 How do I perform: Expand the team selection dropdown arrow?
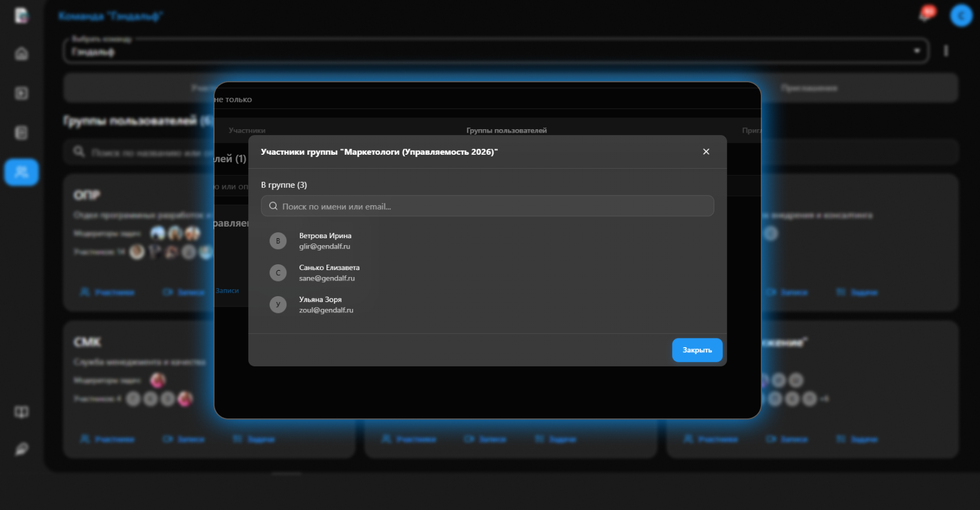pyautogui.click(x=917, y=51)
